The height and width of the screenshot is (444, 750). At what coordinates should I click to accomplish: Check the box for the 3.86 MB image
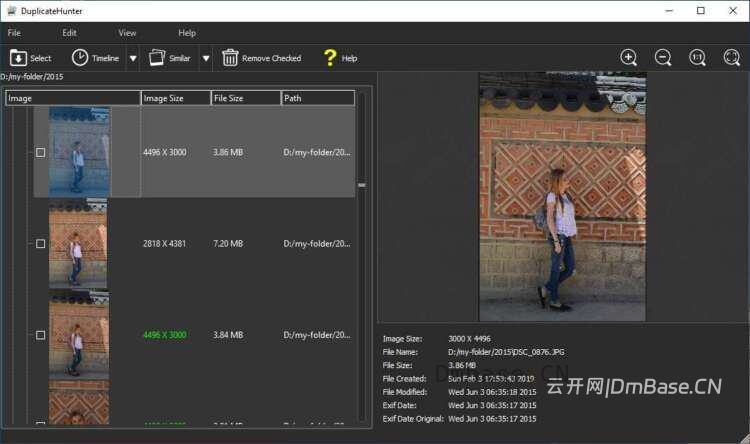41,152
